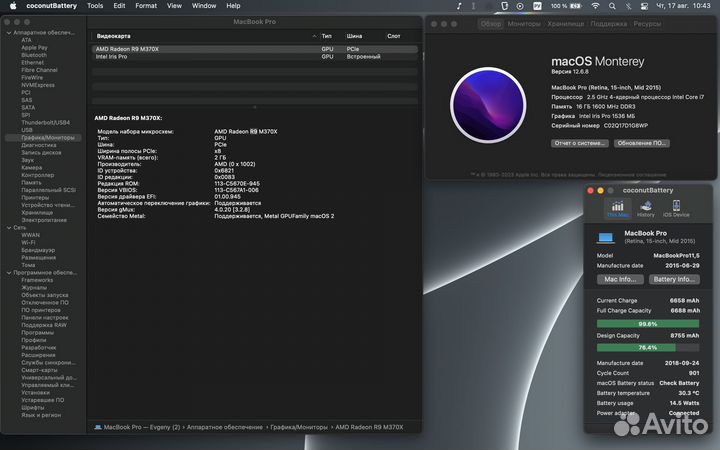The height and width of the screenshot is (450, 720).
Task: Click the date and time in menu bar
Action: pyautogui.click(x=683, y=6)
